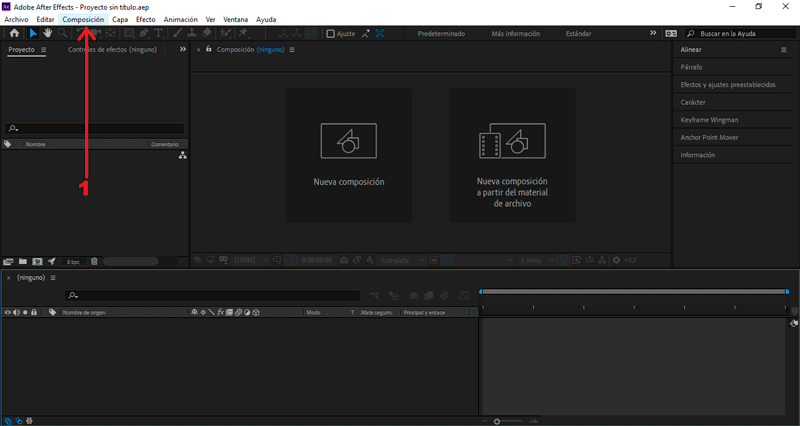
Task: Click the hide shy layers icon in timeline
Action: (x=413, y=295)
